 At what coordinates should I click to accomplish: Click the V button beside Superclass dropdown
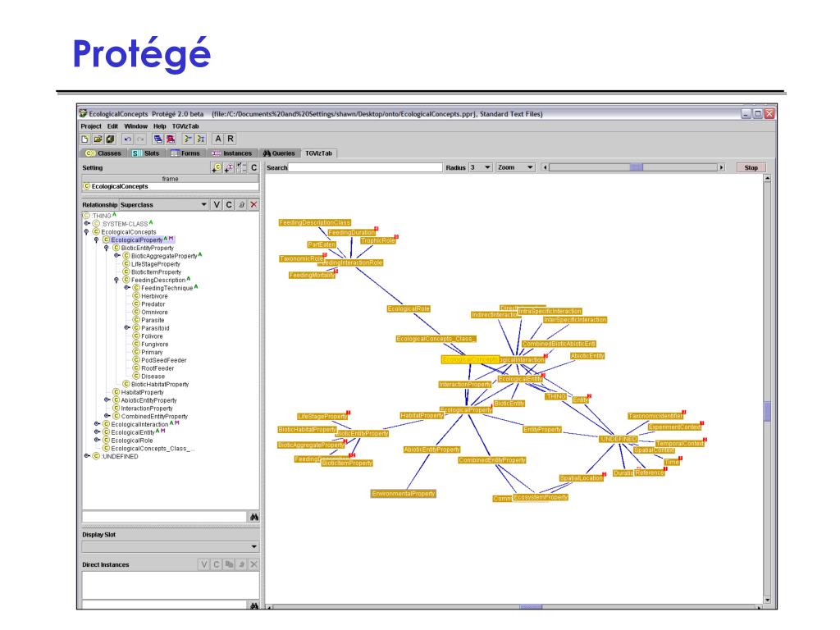point(217,204)
